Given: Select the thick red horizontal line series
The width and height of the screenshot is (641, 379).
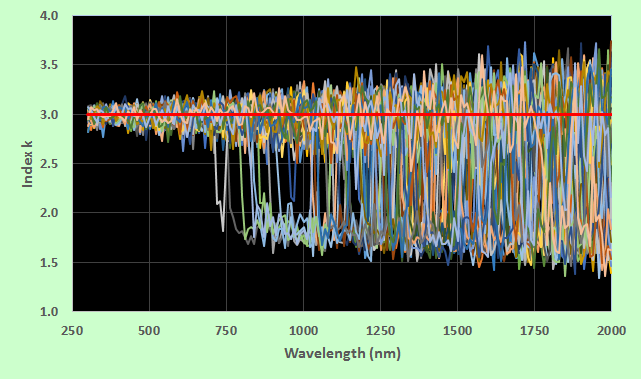Looking at the screenshot, I should (x=349, y=114).
